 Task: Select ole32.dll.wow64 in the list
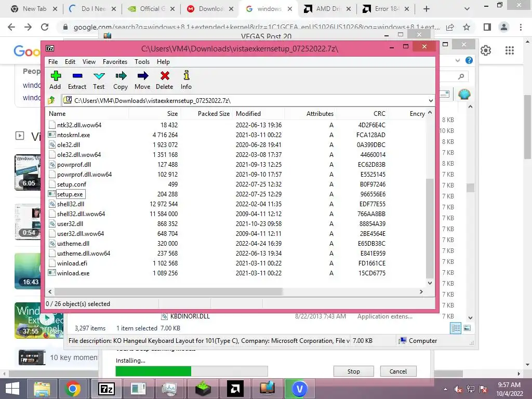(79, 155)
